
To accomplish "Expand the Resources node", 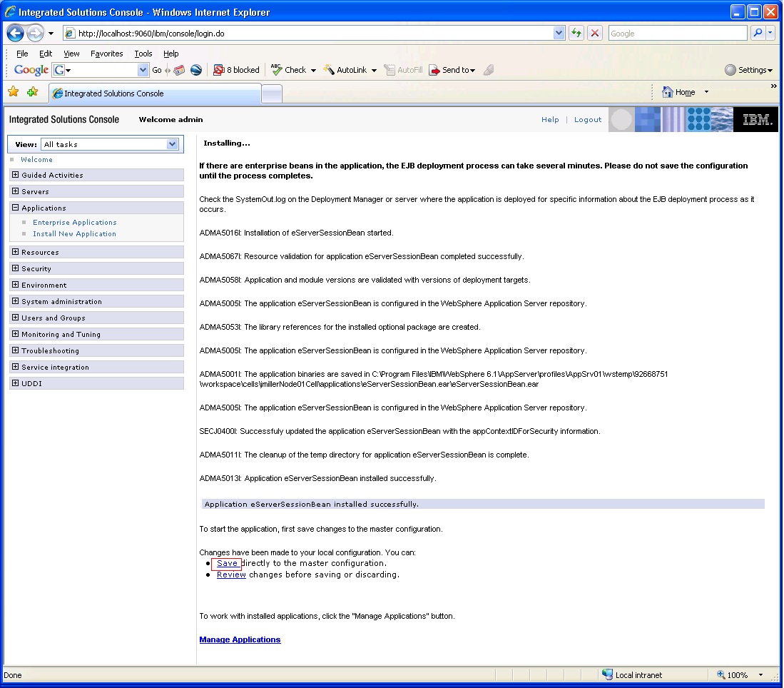I will (x=15, y=252).
